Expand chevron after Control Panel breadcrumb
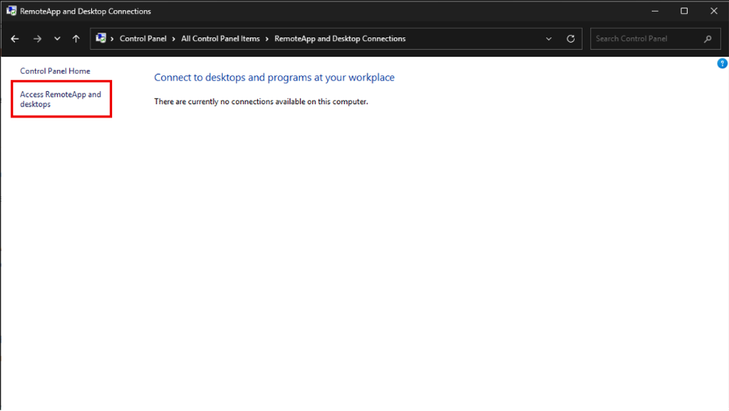 [173, 39]
